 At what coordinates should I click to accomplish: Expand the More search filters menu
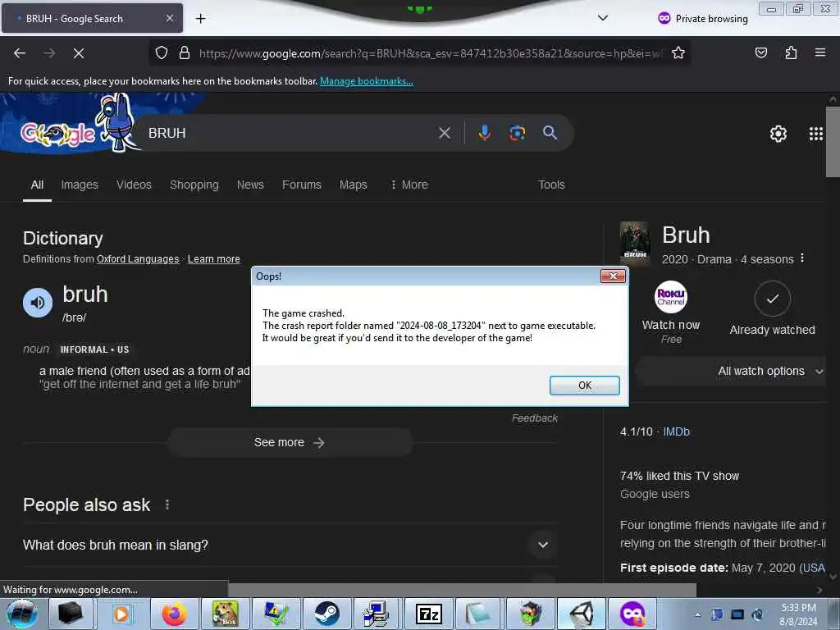[409, 185]
